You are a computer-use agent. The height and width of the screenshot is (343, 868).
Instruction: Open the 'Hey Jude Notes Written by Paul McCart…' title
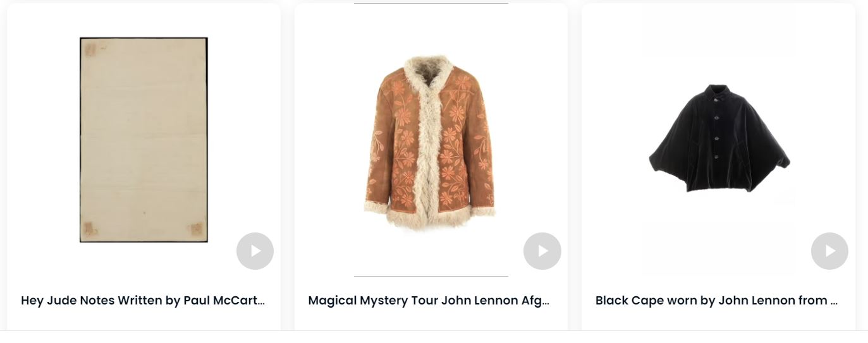[143, 301]
